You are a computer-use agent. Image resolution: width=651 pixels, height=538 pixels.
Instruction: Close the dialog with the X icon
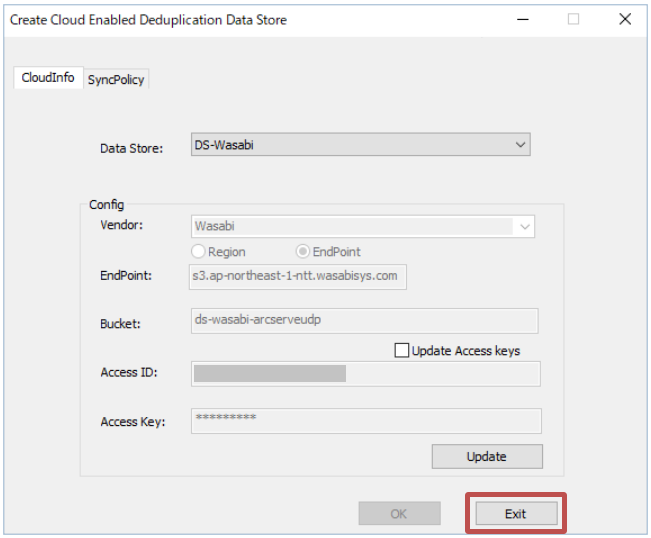click(625, 19)
